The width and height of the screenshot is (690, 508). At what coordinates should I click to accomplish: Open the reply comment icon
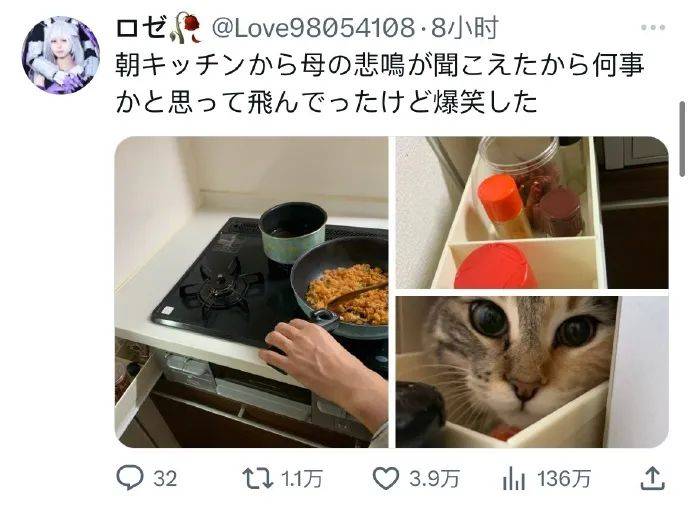click(130, 478)
